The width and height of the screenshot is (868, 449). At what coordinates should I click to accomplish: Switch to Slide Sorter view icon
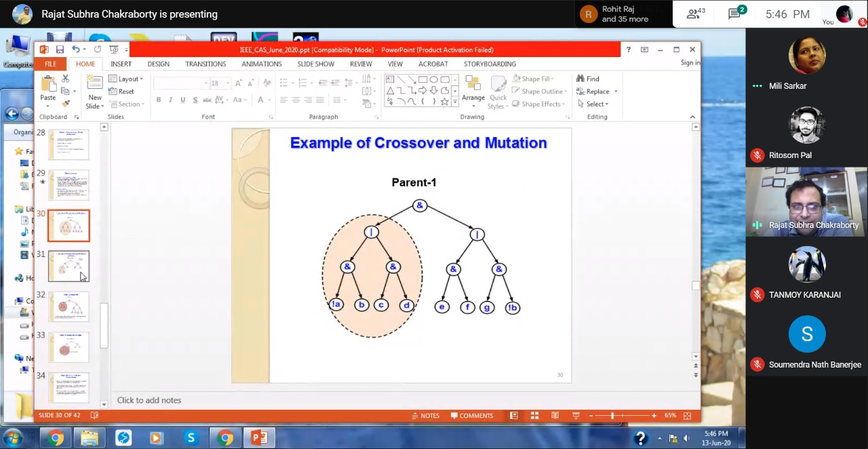[534, 416]
